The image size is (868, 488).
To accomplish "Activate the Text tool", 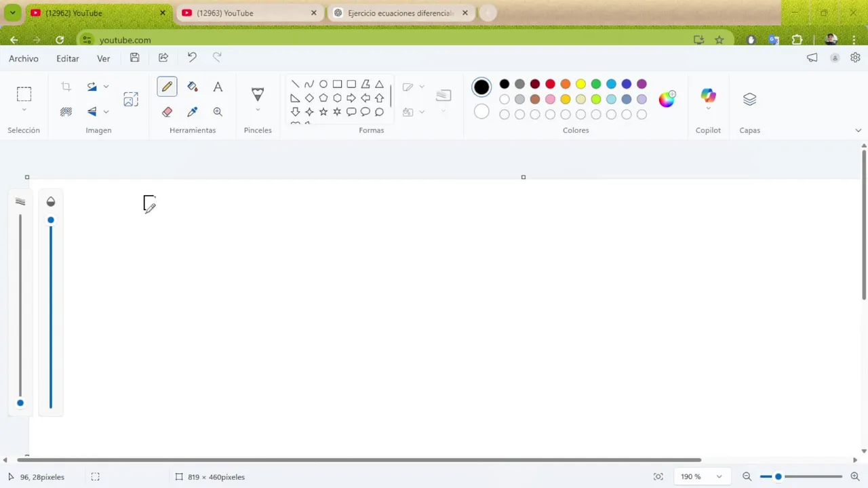I will coord(218,87).
